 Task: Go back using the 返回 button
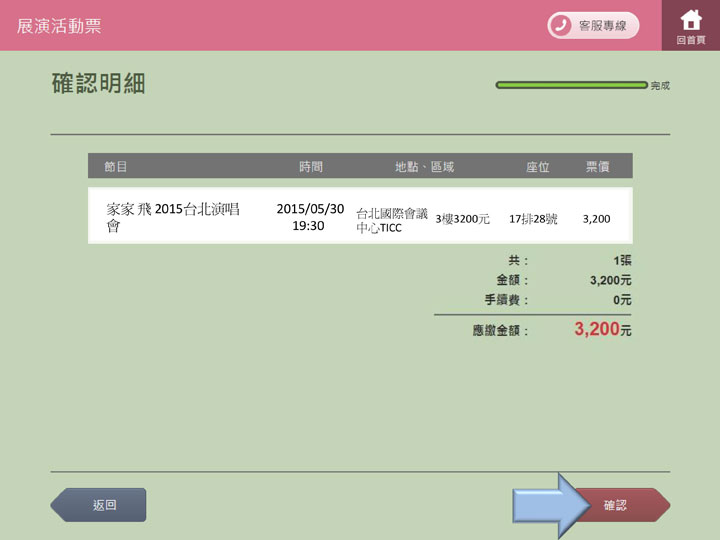click(x=99, y=505)
